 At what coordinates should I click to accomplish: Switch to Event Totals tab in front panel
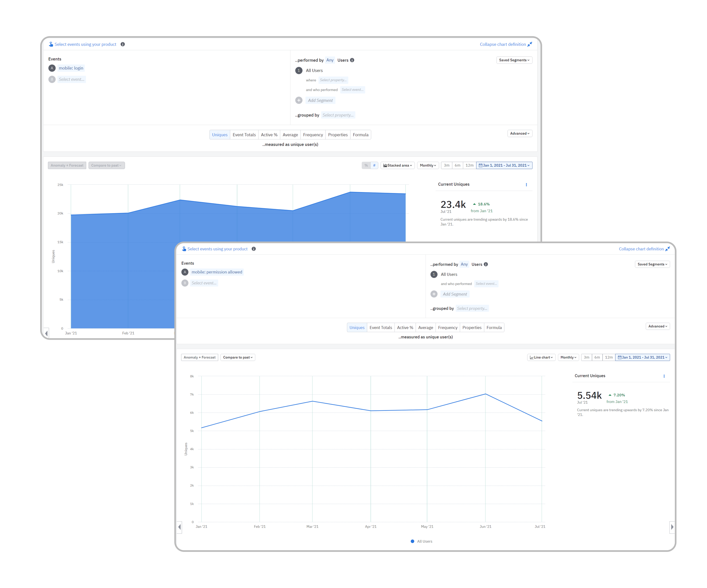(x=380, y=327)
